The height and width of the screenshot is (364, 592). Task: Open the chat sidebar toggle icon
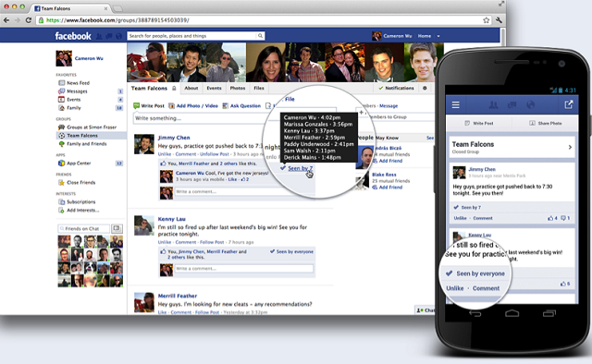tap(117, 228)
